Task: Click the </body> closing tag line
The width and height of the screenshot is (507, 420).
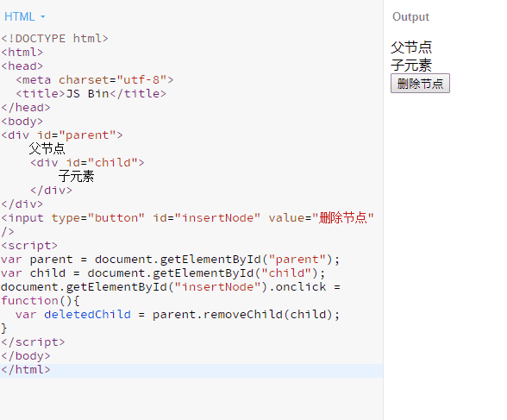Action: tap(26, 356)
